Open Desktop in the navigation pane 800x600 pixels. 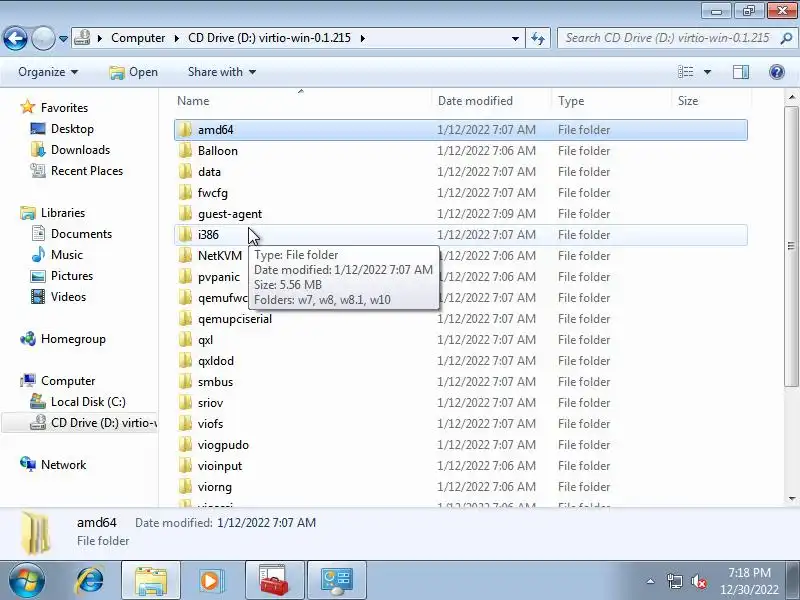[72, 129]
